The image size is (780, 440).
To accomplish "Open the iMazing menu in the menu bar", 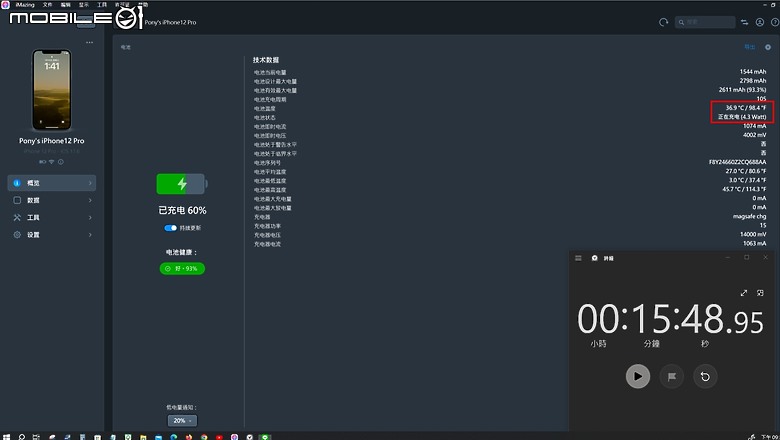I will pos(25,4).
